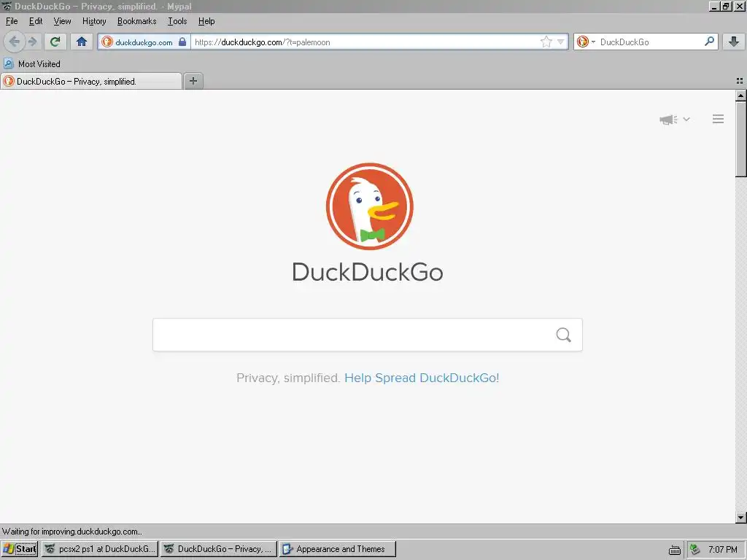This screenshot has width=747, height=560.
Task: Open the search engine selector dropdown
Action: coord(586,42)
